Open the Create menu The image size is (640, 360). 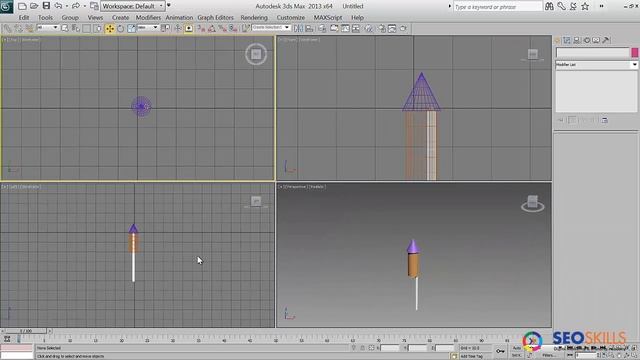point(120,18)
